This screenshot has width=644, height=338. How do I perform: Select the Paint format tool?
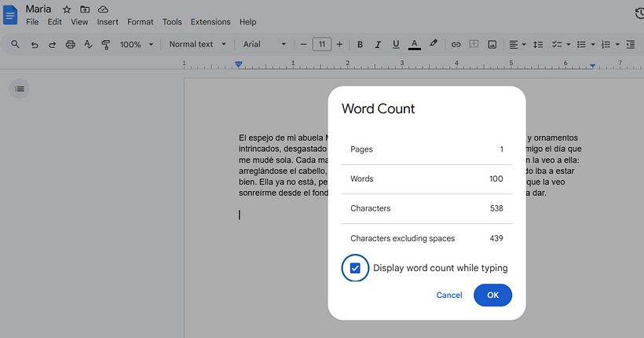click(105, 45)
